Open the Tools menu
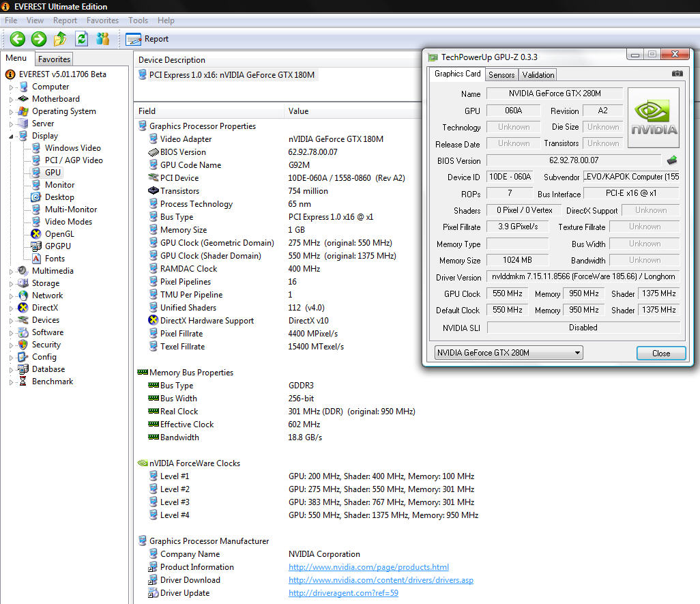This screenshot has height=604, width=700. 138,20
